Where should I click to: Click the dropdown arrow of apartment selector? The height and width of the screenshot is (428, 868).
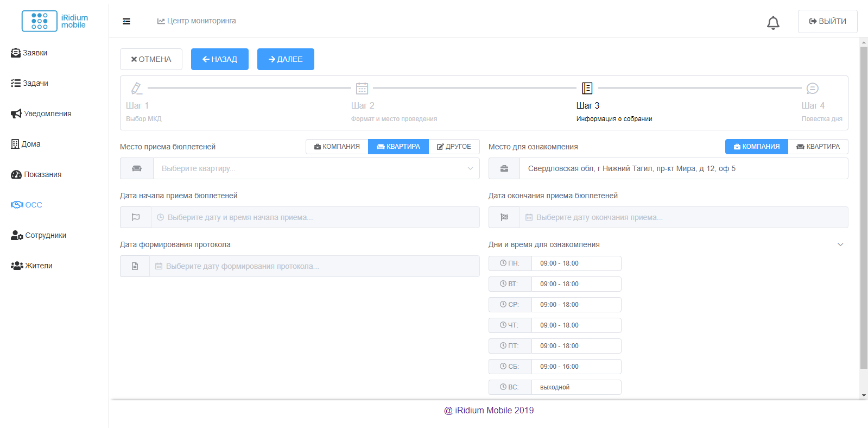tap(470, 168)
